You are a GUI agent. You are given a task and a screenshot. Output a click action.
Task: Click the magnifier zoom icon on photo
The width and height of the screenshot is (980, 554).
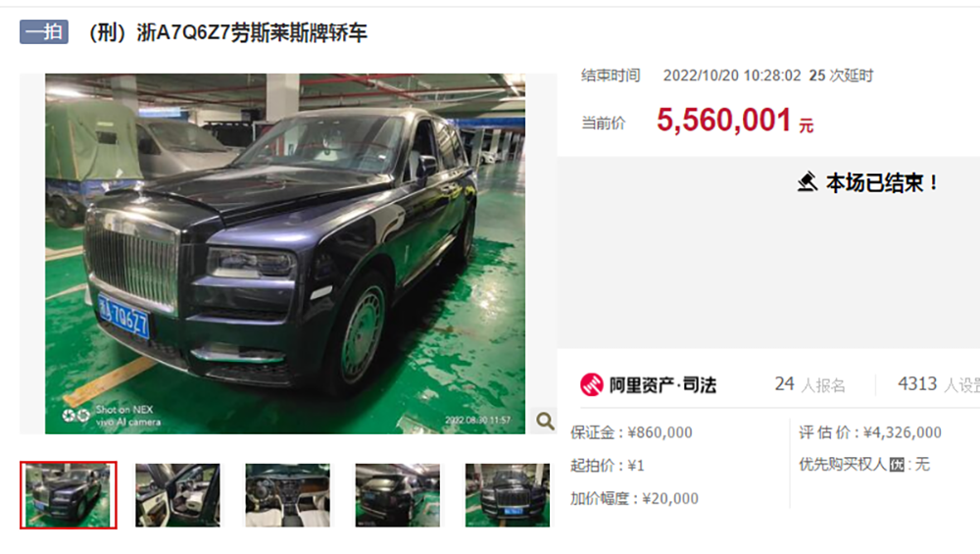[x=545, y=421]
